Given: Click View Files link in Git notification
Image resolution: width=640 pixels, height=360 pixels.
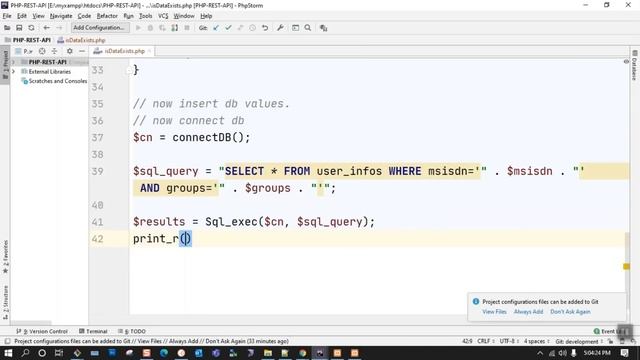Looking at the screenshot, I should pyautogui.click(x=494, y=311).
